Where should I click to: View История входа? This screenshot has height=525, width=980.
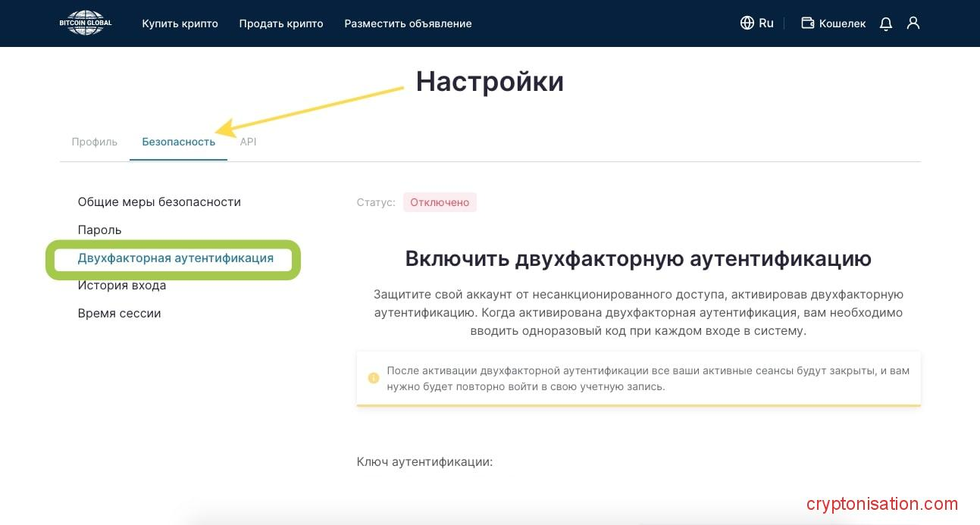[x=121, y=286]
